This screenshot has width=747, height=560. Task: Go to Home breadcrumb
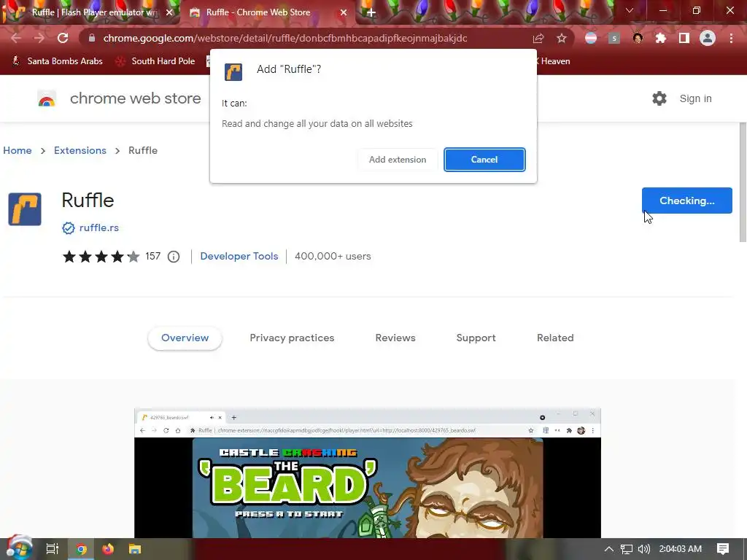[x=18, y=150]
